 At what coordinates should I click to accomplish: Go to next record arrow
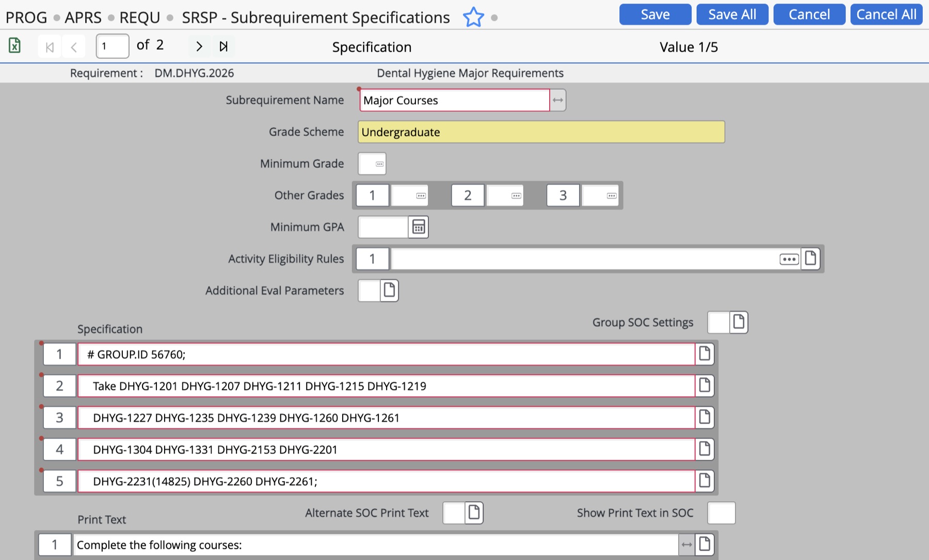click(199, 46)
